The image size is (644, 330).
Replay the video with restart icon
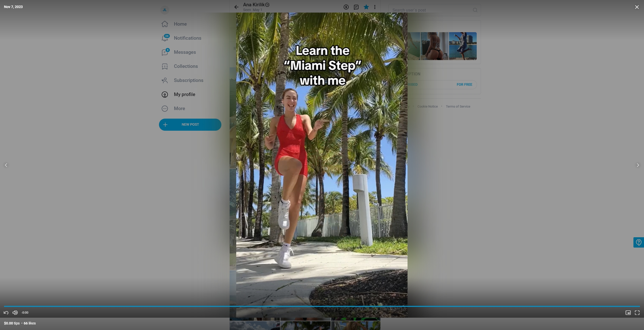(6, 313)
